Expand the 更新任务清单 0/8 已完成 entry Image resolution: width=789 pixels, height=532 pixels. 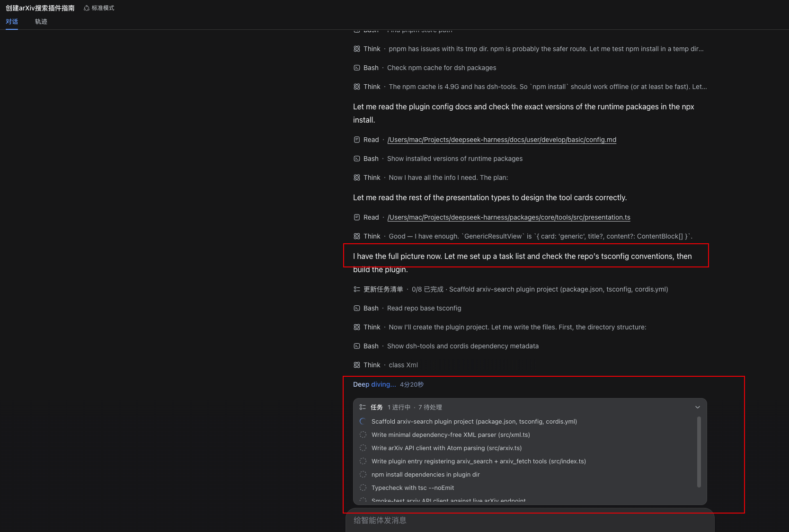point(511,289)
